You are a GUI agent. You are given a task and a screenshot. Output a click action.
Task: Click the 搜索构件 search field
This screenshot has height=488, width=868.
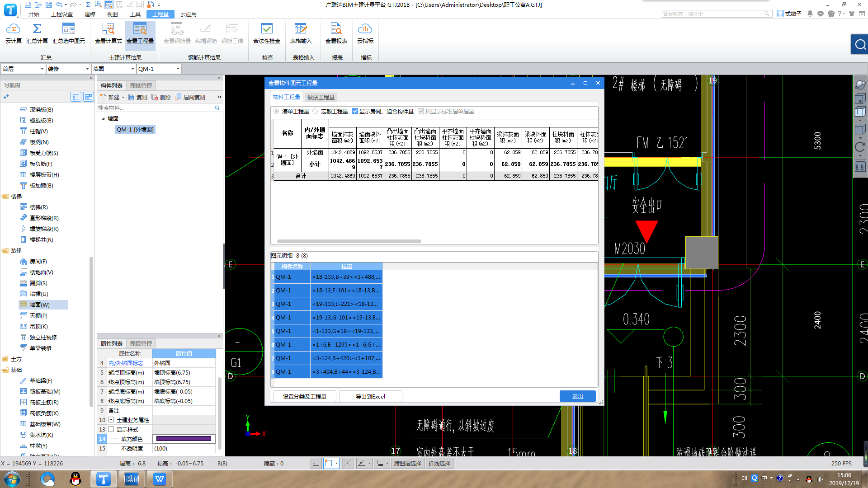156,108
